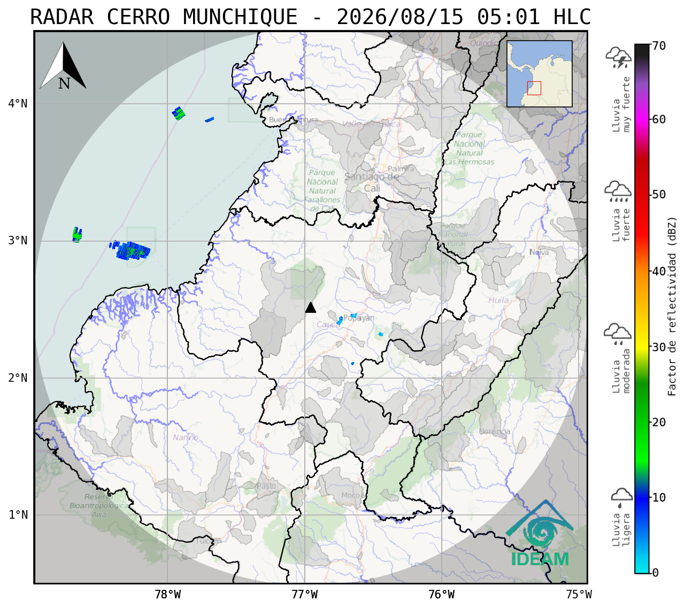This screenshot has height=608, width=700.
Task: Click the 'Lluvia moderada' cloud icon
Action: (x=618, y=334)
